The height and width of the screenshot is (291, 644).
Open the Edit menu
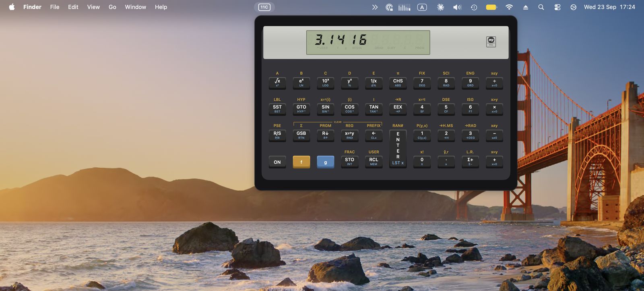[x=73, y=7]
